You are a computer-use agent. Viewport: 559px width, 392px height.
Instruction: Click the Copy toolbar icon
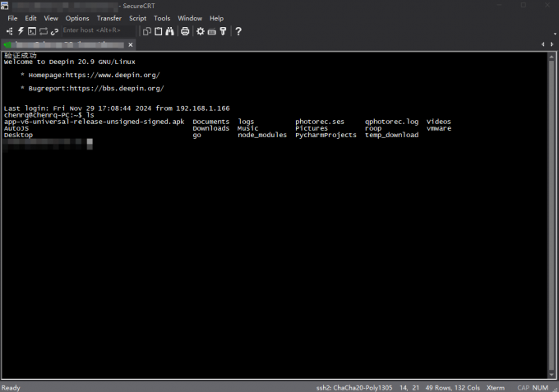(147, 31)
